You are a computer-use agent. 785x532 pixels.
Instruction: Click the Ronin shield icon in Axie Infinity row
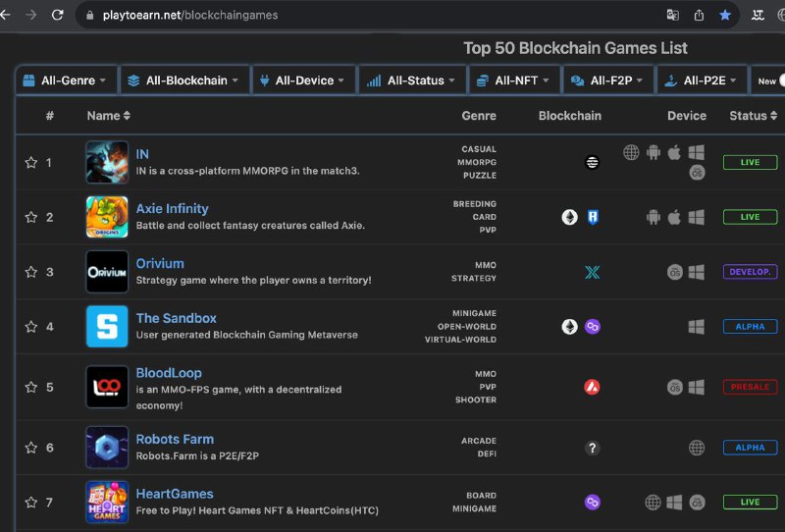click(x=593, y=217)
